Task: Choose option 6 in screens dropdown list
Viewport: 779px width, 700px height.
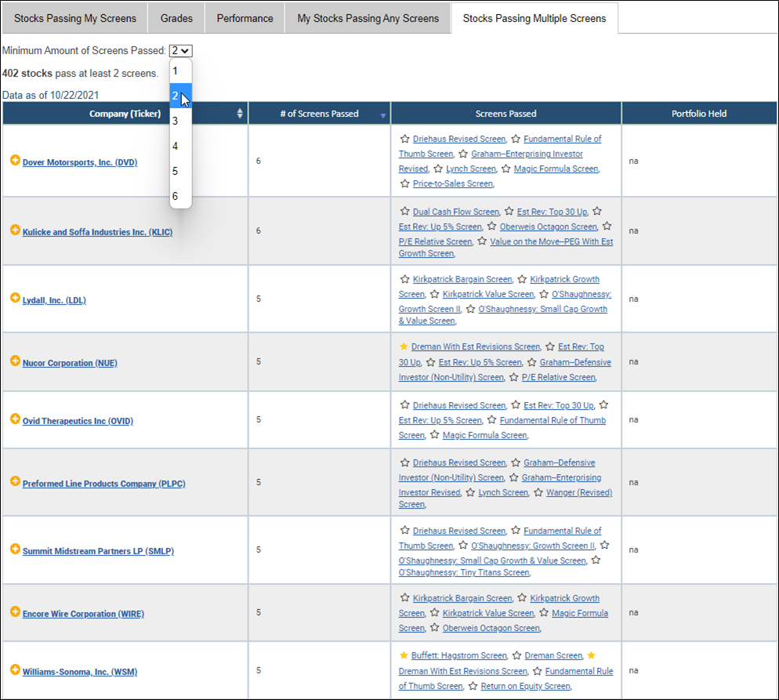Action: tap(180, 196)
